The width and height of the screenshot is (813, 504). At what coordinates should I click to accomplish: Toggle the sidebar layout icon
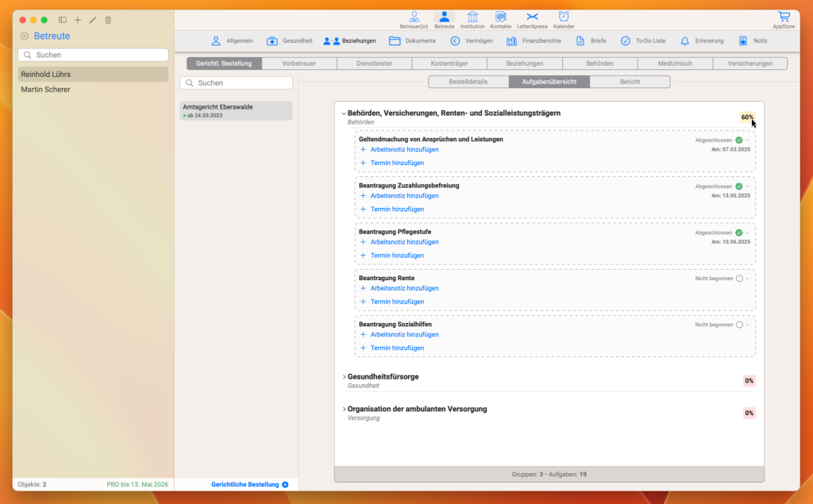click(x=63, y=20)
